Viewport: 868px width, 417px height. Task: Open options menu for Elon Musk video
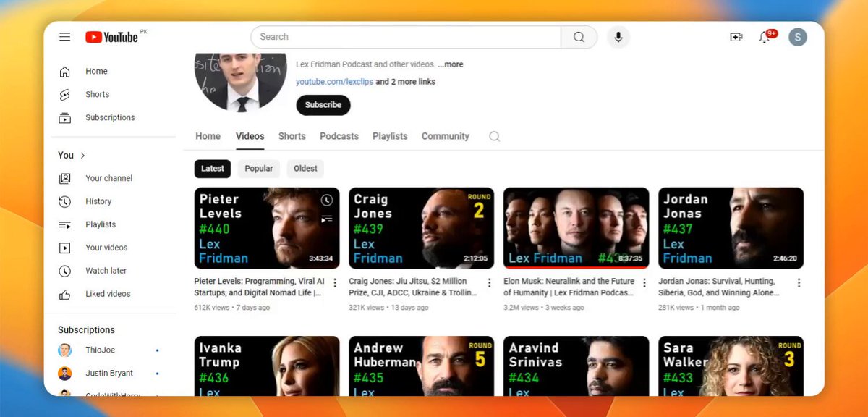(644, 283)
